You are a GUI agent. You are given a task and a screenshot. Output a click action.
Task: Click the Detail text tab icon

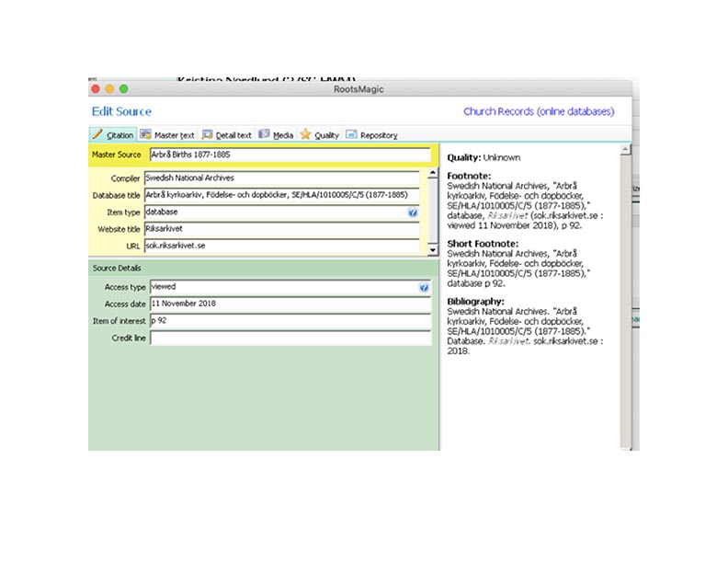(207, 134)
